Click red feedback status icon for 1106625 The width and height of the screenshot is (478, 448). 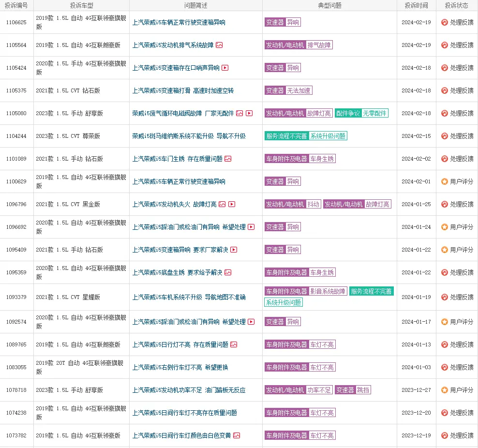(445, 22)
